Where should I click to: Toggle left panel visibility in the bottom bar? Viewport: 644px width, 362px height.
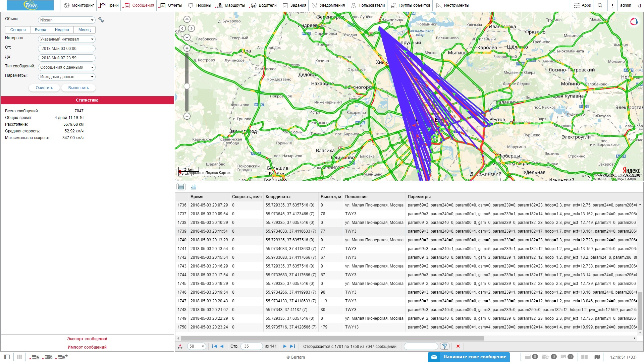click(x=7, y=357)
